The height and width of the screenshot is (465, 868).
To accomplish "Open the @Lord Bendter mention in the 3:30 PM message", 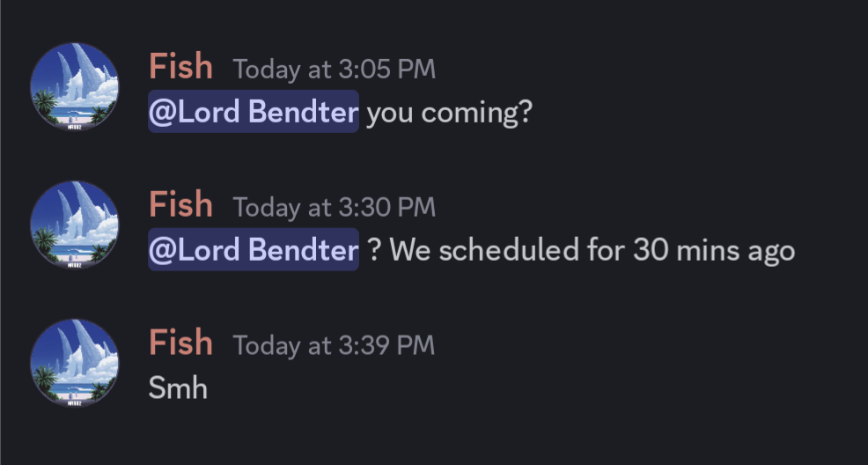I will click(254, 249).
